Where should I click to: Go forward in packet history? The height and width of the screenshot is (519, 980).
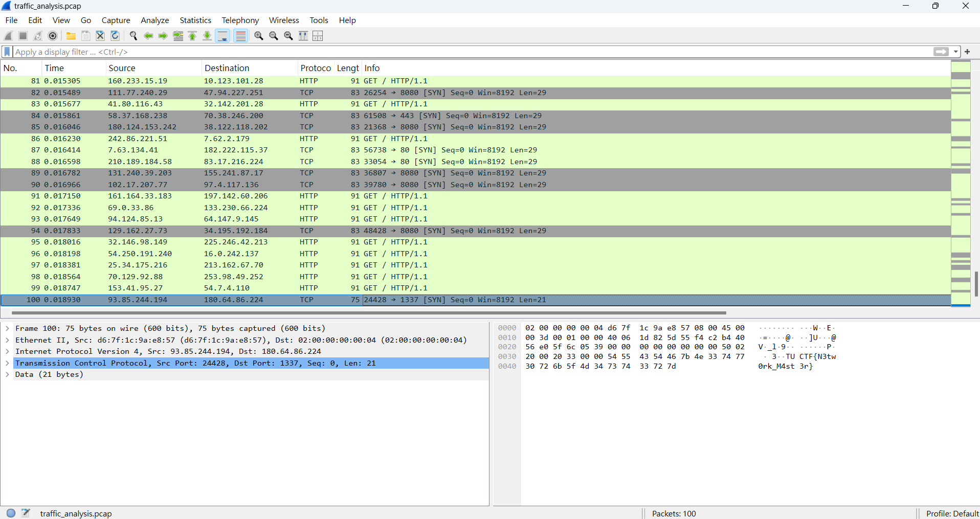click(163, 36)
